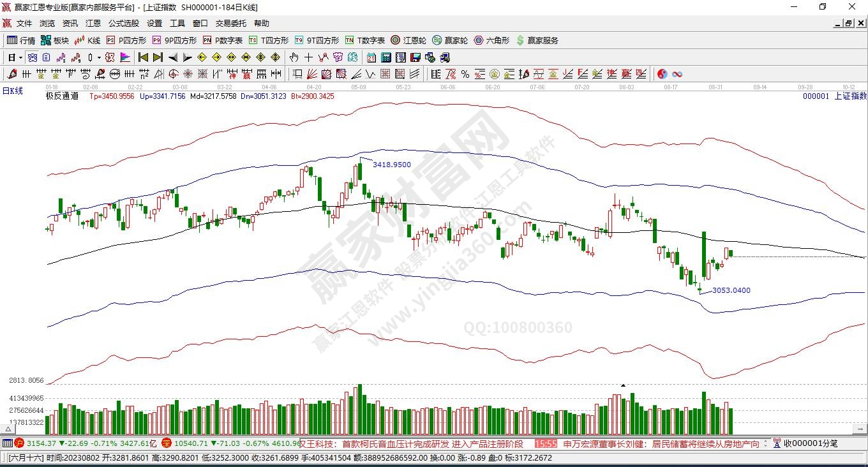Toggle the percent (%) drawing tool
This screenshot has height=467, width=868.
coord(465,74)
